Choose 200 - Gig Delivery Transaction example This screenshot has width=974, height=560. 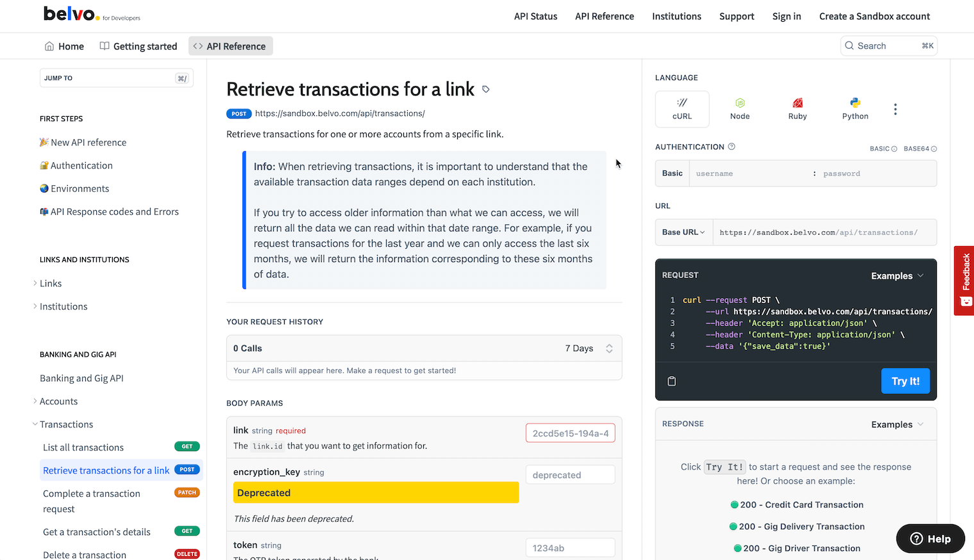(x=797, y=527)
